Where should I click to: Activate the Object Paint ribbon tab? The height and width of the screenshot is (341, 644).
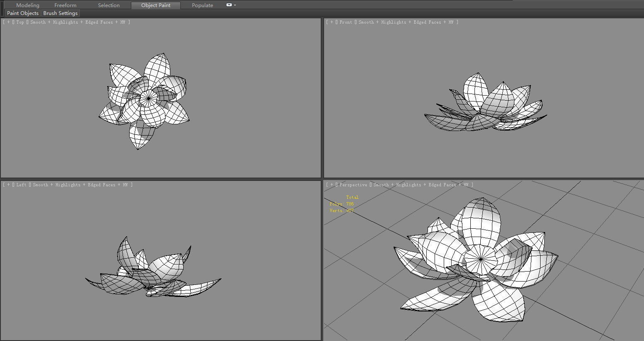(x=156, y=5)
